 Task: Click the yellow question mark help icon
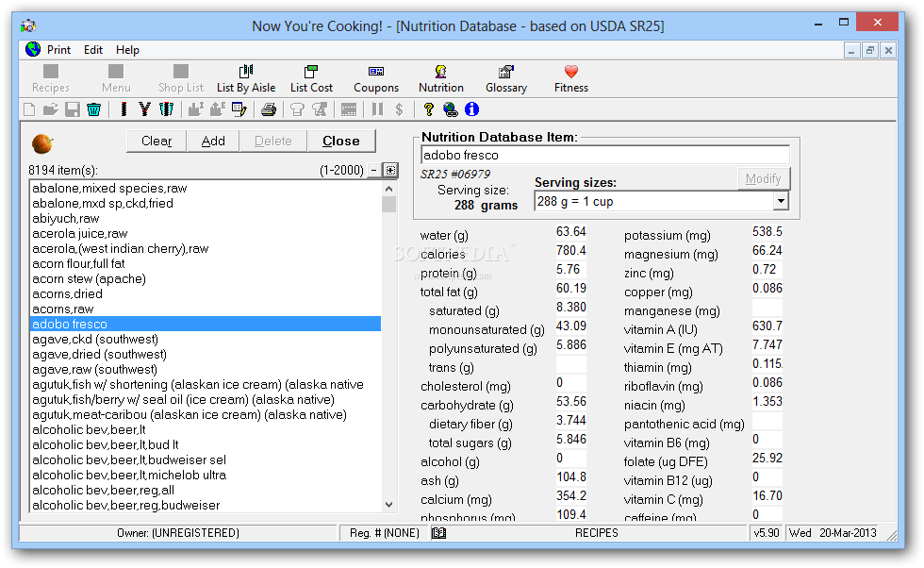click(x=428, y=109)
